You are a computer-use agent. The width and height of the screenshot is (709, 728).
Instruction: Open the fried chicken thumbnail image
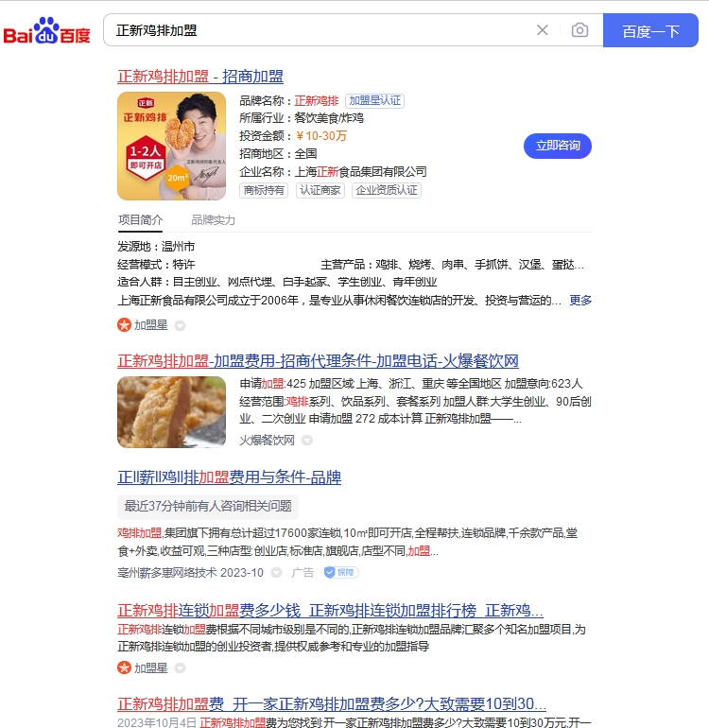171,412
